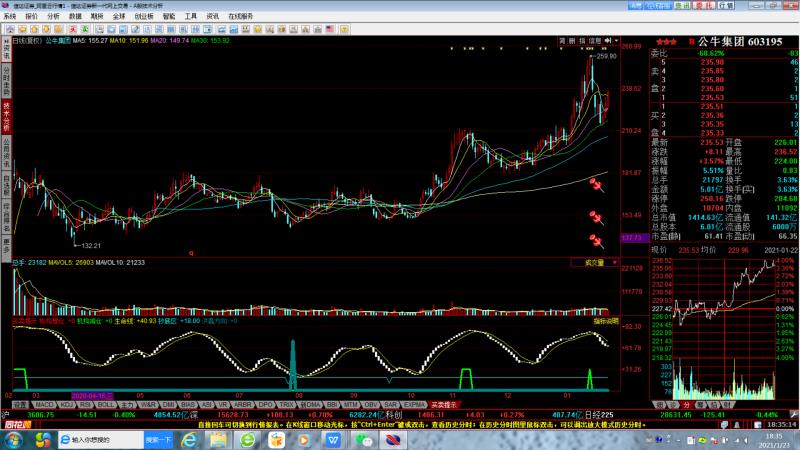Open the 工具 menu

point(191,16)
